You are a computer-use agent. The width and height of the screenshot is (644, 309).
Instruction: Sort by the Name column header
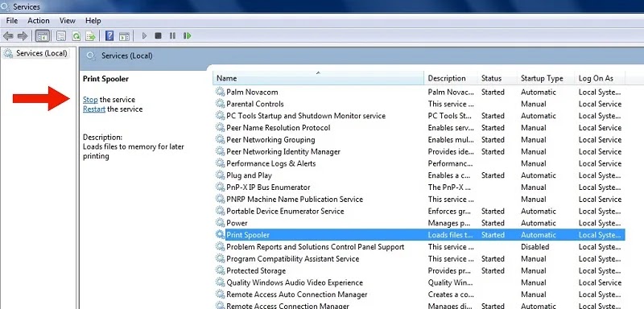click(x=318, y=78)
